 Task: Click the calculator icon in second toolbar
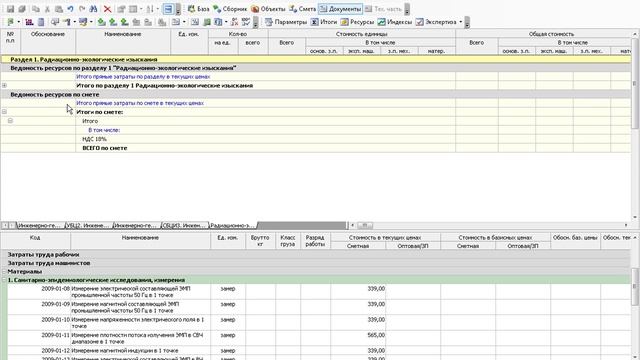[41, 22]
